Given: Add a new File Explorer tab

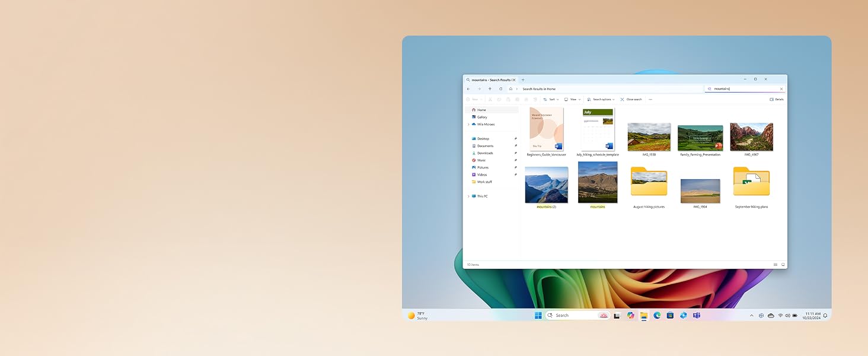Looking at the screenshot, I should click(x=523, y=80).
